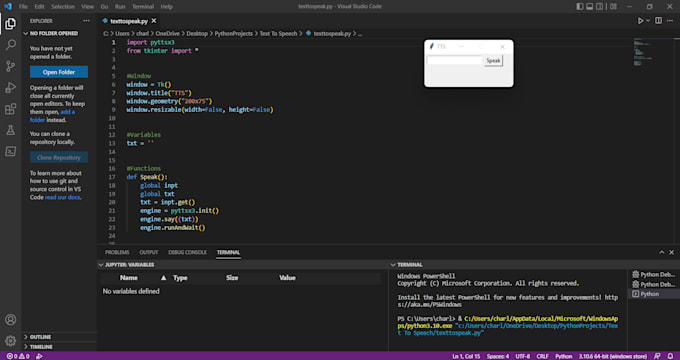
Task: Open the terminal-like icon in activity bar
Action: tap(10, 151)
